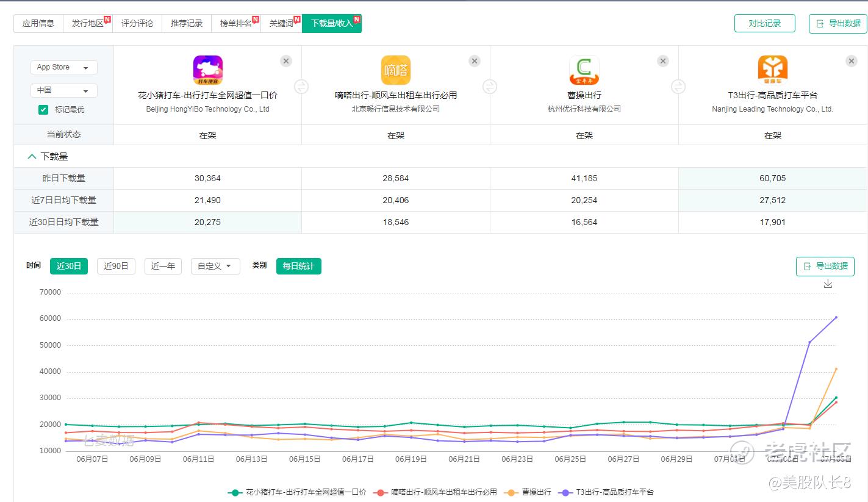Collapse the 下载量 section
Screen dimensions: 868x502
click(x=32, y=157)
